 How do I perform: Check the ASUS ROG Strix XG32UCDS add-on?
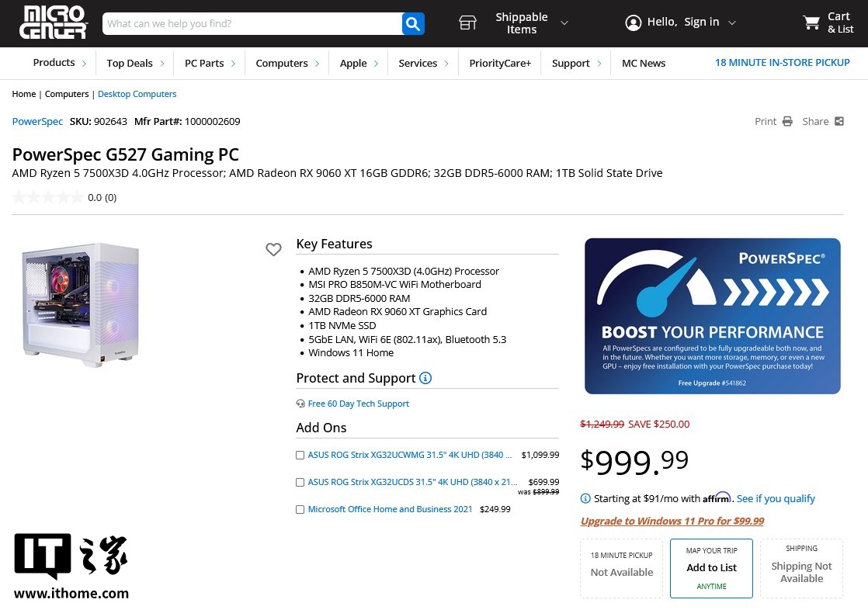(x=300, y=482)
